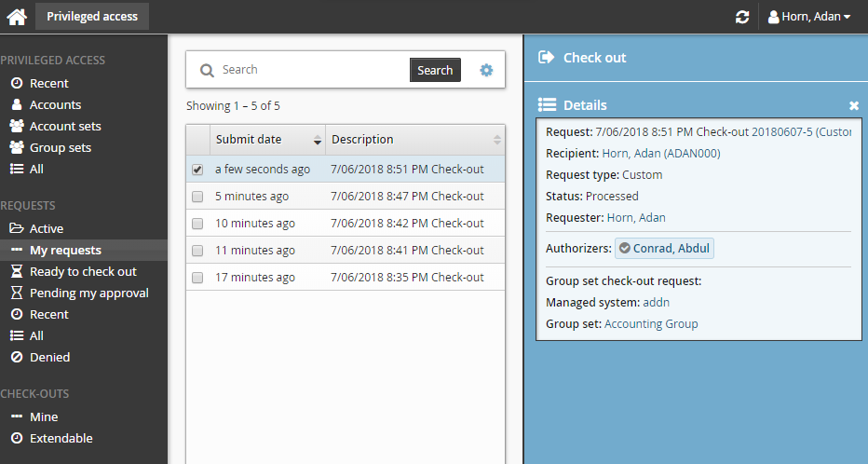Viewport: 868px width, 464px height.
Task: Click the Check out arrow icon
Action: (547, 57)
